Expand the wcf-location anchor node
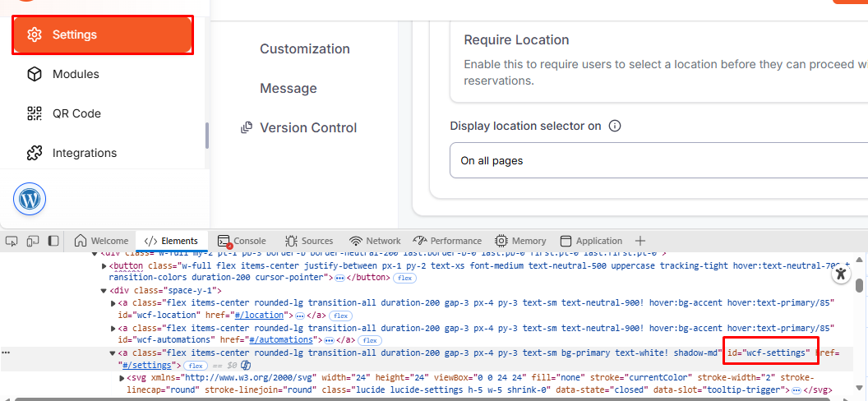This screenshot has width=868, height=401. tap(113, 303)
